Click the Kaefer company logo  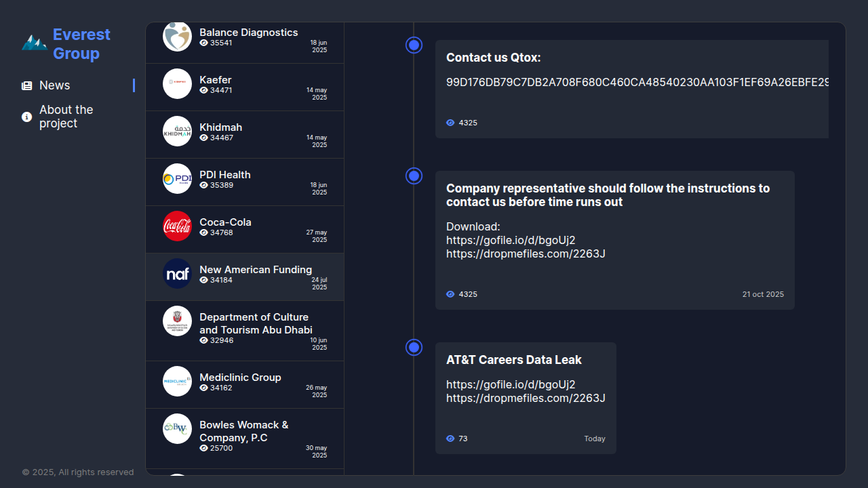coord(177,84)
